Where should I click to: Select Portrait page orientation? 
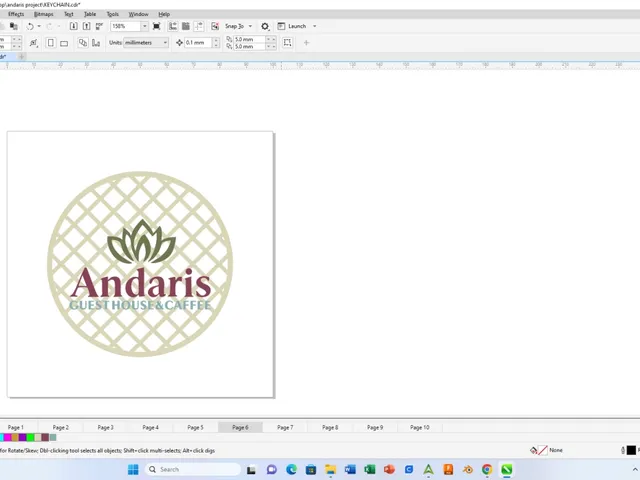pyautogui.click(x=51, y=42)
